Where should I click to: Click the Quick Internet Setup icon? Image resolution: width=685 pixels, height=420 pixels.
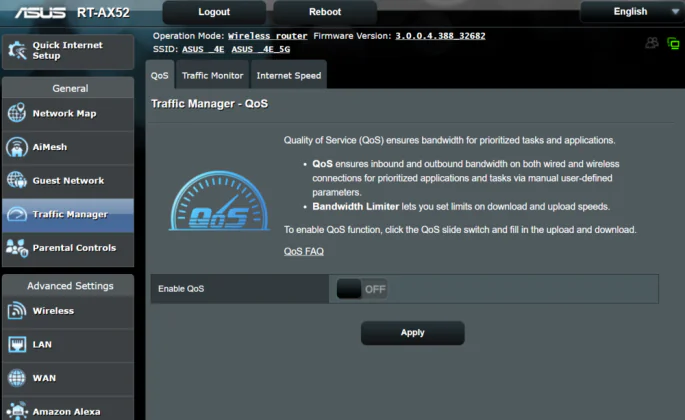[17, 50]
